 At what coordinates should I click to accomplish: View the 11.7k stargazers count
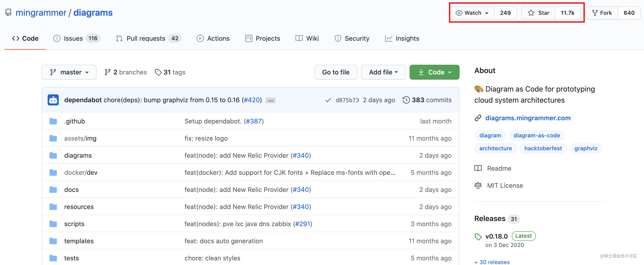click(567, 13)
